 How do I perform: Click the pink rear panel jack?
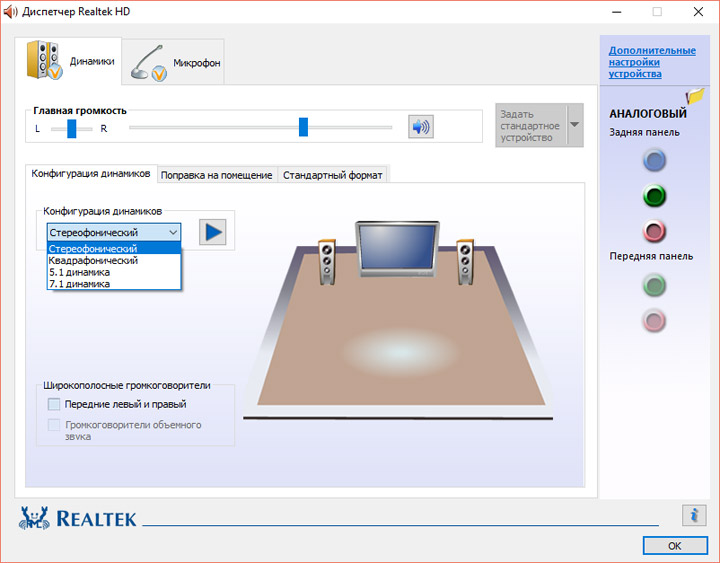click(654, 231)
